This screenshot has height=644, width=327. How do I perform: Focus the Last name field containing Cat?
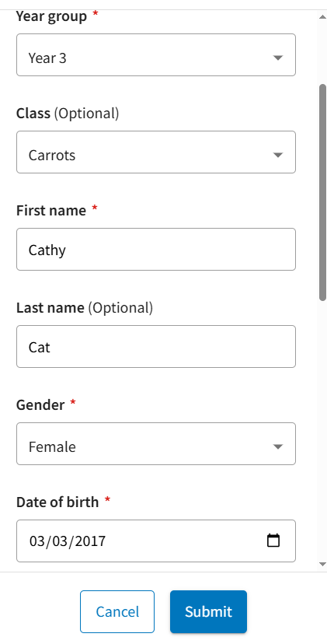point(156,347)
